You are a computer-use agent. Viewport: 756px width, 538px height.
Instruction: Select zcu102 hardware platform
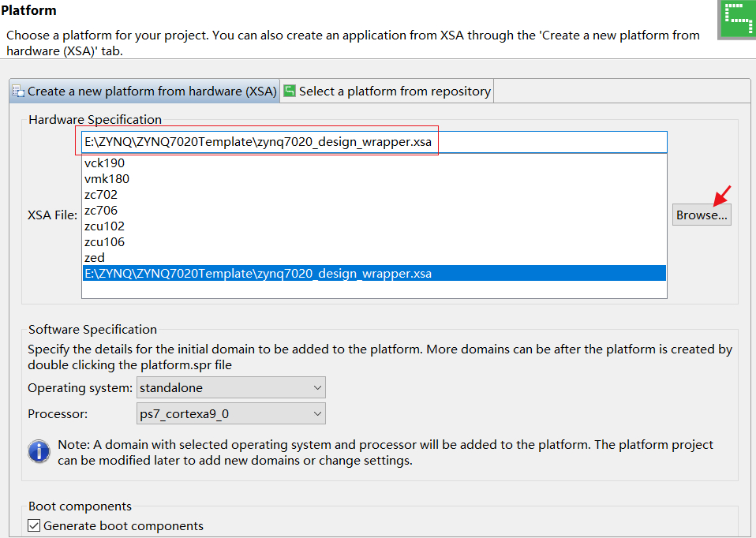104,226
